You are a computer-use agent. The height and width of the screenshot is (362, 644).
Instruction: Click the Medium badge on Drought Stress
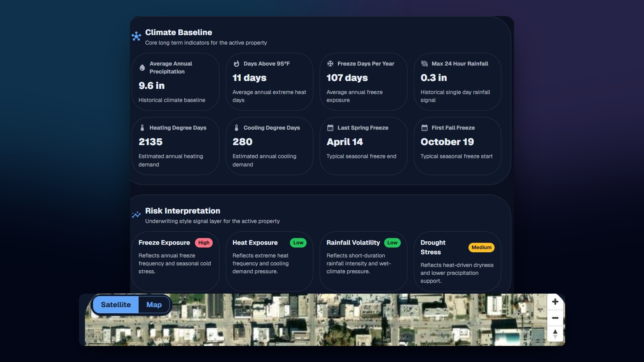click(481, 247)
